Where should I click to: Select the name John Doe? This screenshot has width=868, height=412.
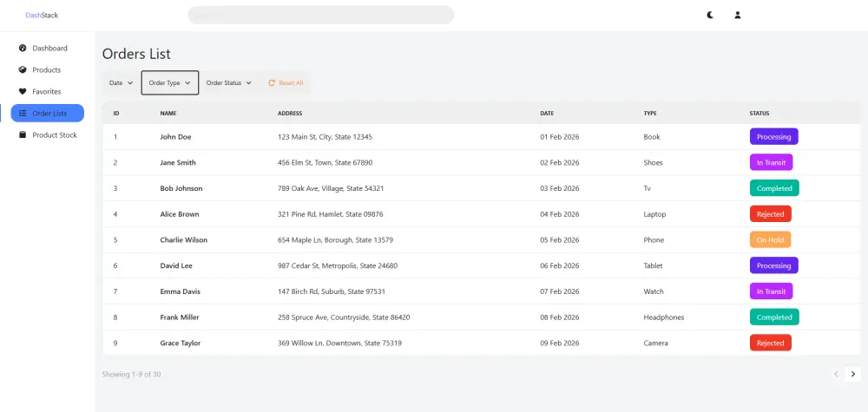pyautogui.click(x=175, y=136)
